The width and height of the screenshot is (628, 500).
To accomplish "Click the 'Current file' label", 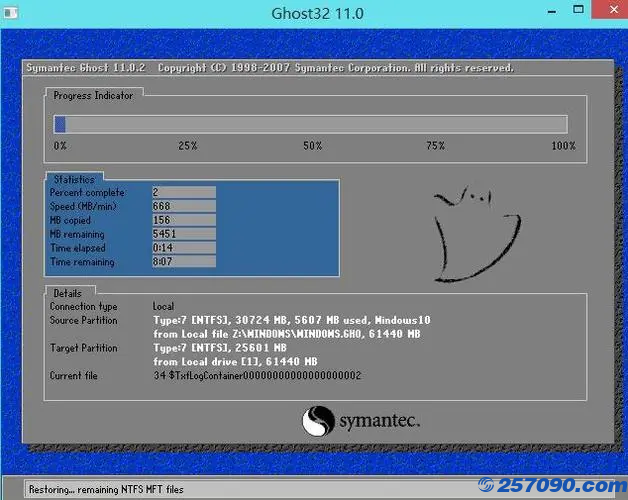I will click(73, 376).
